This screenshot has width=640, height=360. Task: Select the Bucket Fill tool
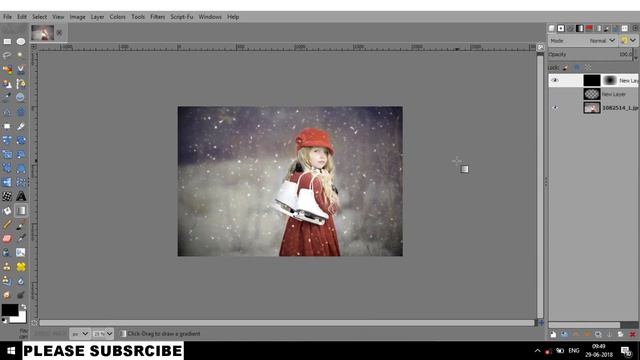pos(7,211)
